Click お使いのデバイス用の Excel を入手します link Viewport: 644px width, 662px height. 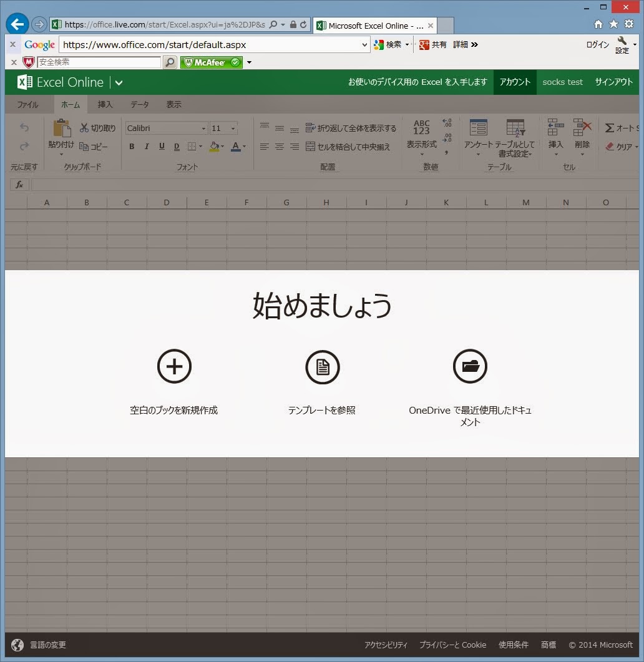417,82
